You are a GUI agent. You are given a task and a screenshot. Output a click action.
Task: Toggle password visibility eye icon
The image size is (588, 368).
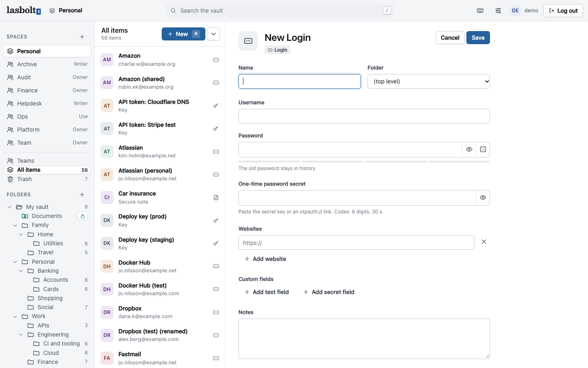(469, 150)
